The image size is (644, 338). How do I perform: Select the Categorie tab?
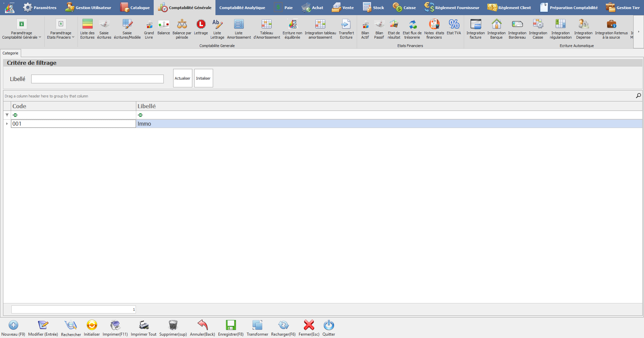(x=10, y=53)
